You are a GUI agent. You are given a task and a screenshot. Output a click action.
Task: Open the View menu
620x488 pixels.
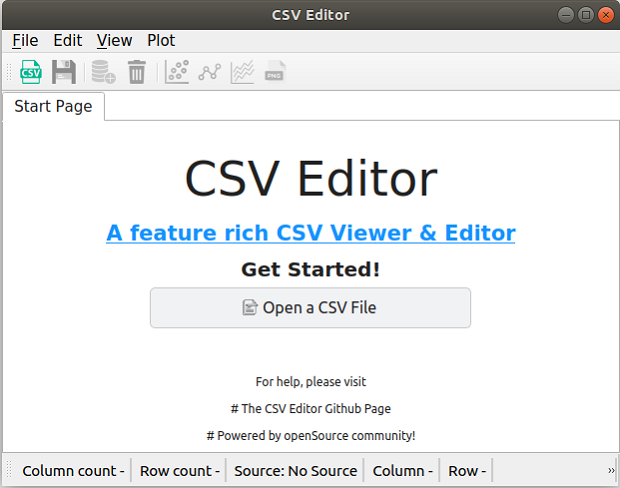coord(114,40)
